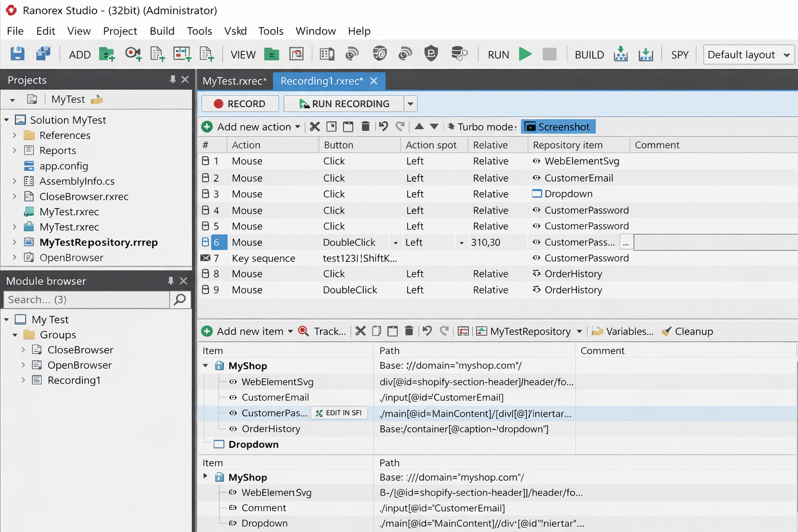
Task: Toggle the Turbo mode Screenshot button
Action: click(x=558, y=127)
